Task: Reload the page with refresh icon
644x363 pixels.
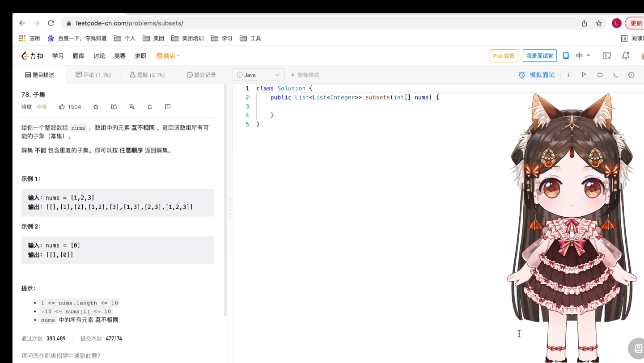Action: point(51,23)
